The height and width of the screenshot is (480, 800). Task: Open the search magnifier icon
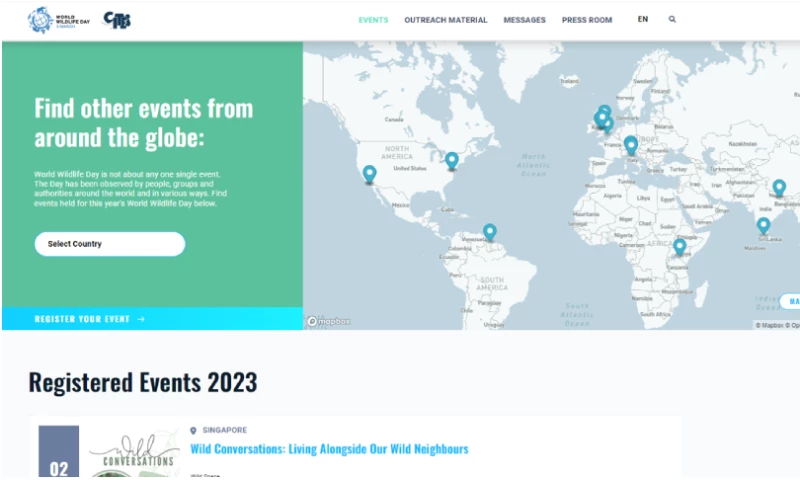click(x=672, y=19)
